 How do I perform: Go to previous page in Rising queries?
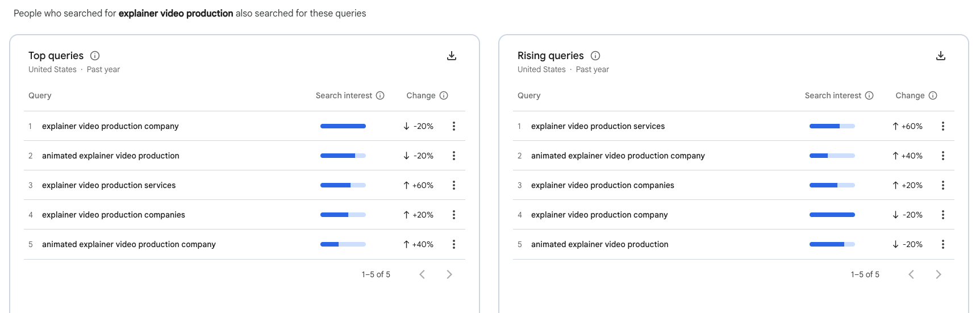(x=911, y=274)
